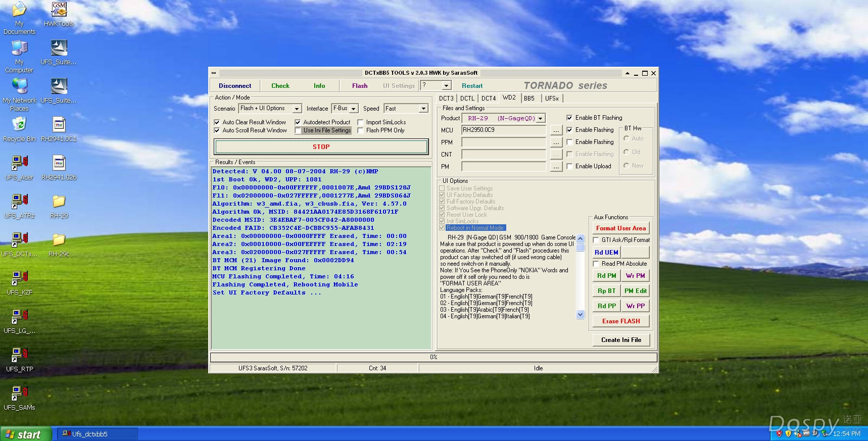
Task: Click the Flash button
Action: [360, 86]
